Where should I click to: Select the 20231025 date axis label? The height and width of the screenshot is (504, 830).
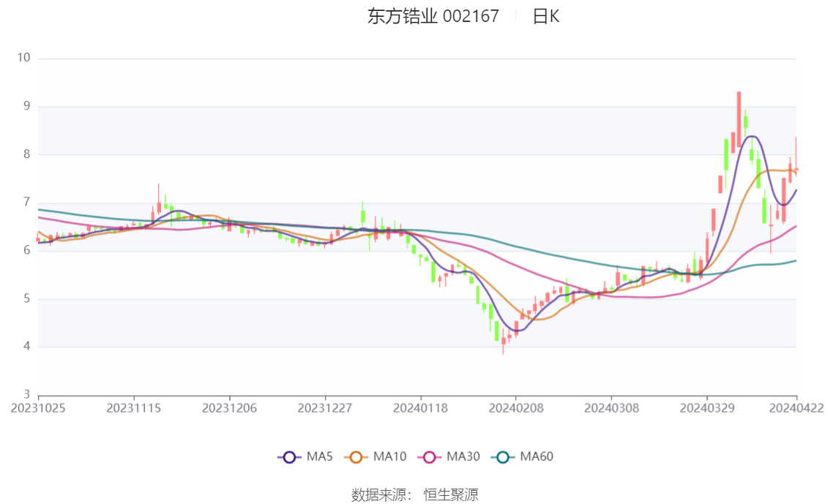(x=38, y=408)
